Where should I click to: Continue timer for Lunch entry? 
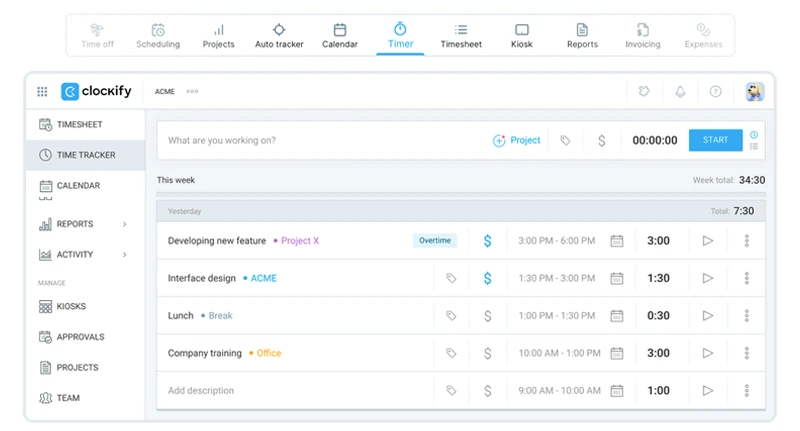pos(708,316)
